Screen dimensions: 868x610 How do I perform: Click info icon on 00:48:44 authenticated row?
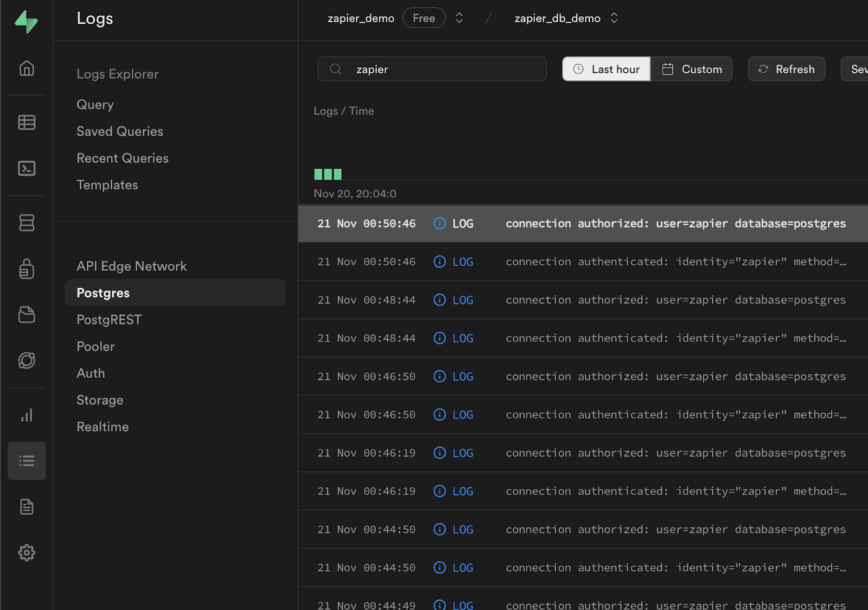point(439,338)
